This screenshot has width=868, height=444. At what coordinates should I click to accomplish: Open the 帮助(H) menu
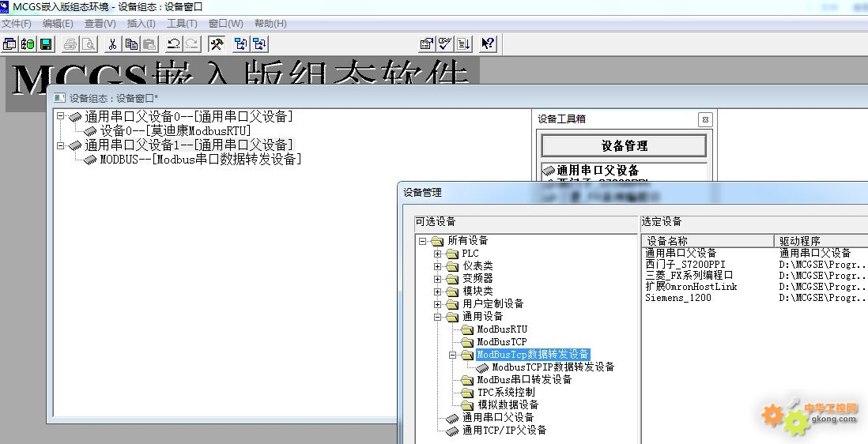[270, 24]
